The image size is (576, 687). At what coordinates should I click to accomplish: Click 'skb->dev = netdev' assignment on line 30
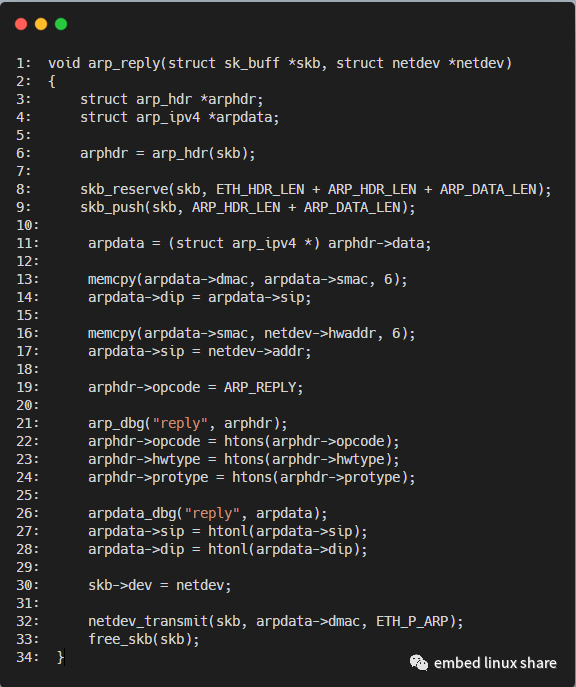[x=159, y=585]
